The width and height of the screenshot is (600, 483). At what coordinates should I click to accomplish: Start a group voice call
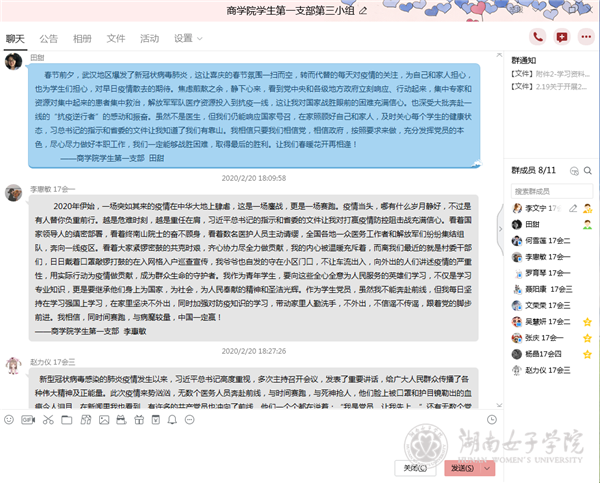pyautogui.click(x=538, y=37)
